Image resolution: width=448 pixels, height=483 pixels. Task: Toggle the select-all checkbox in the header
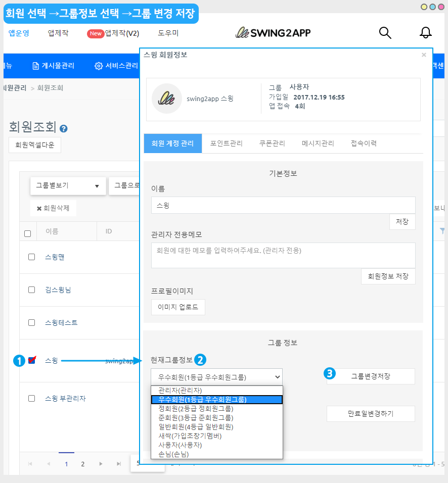tap(28, 233)
